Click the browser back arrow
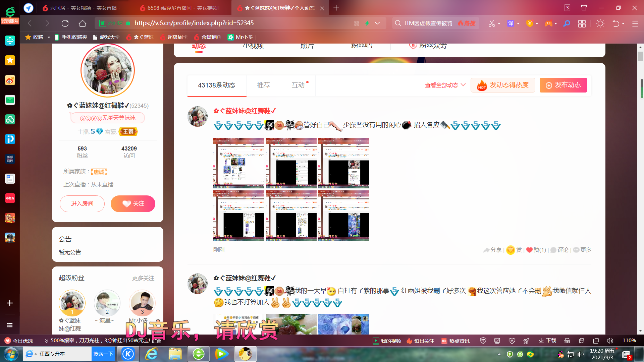644x362 pixels. (x=30, y=23)
